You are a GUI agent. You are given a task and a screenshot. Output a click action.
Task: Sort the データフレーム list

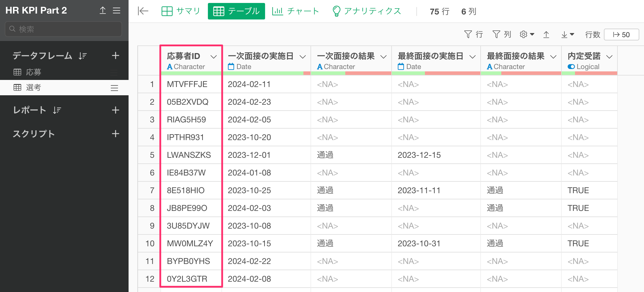tap(83, 56)
